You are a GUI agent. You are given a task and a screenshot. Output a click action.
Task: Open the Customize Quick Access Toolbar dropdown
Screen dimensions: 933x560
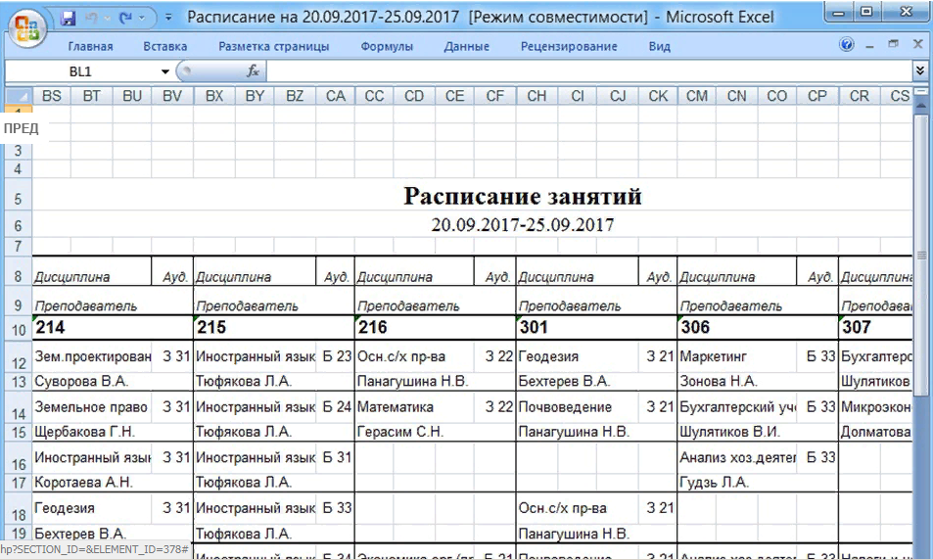point(168,18)
